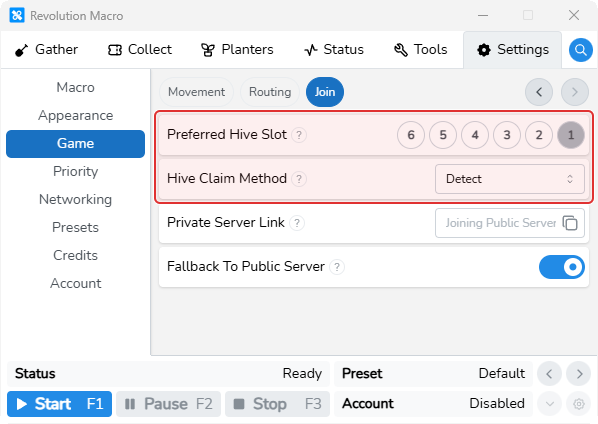Open Networking settings in sidebar
The image size is (598, 424).
(x=76, y=199)
